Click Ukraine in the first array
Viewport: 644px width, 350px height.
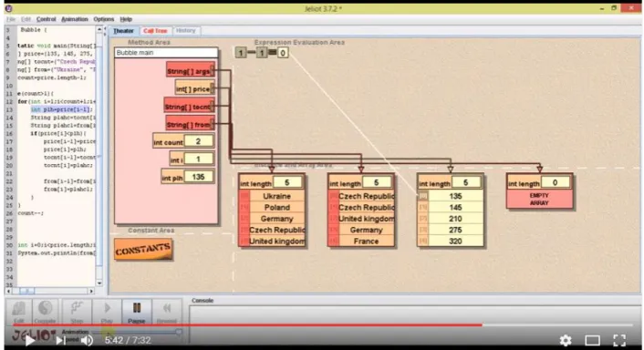pos(276,196)
